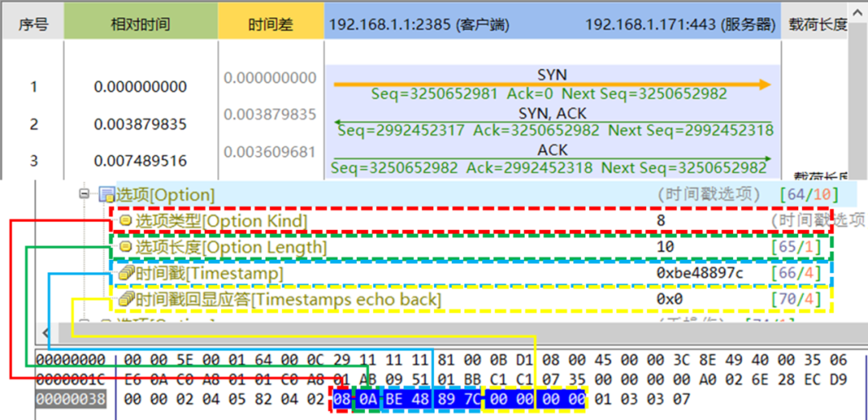Click the 时间戳[Timestamp] field icon
Viewport: 868px width, 420px height.
[x=127, y=274]
